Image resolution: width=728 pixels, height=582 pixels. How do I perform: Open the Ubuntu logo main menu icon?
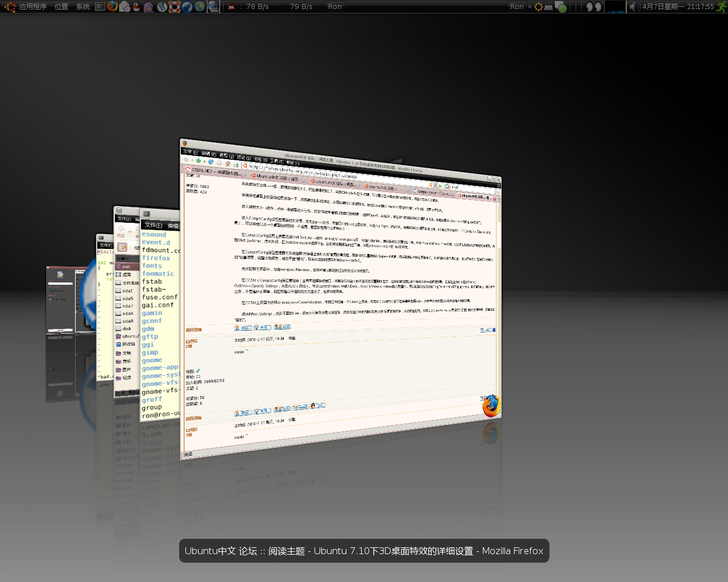pos(9,7)
